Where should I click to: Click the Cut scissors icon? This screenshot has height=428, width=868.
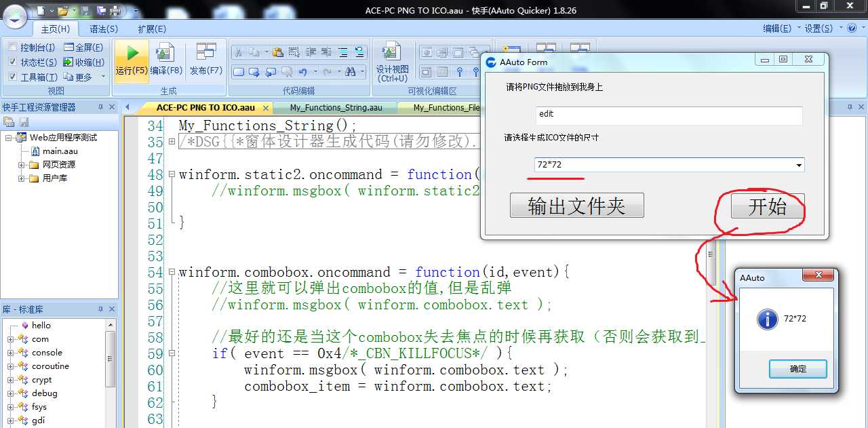click(238, 52)
